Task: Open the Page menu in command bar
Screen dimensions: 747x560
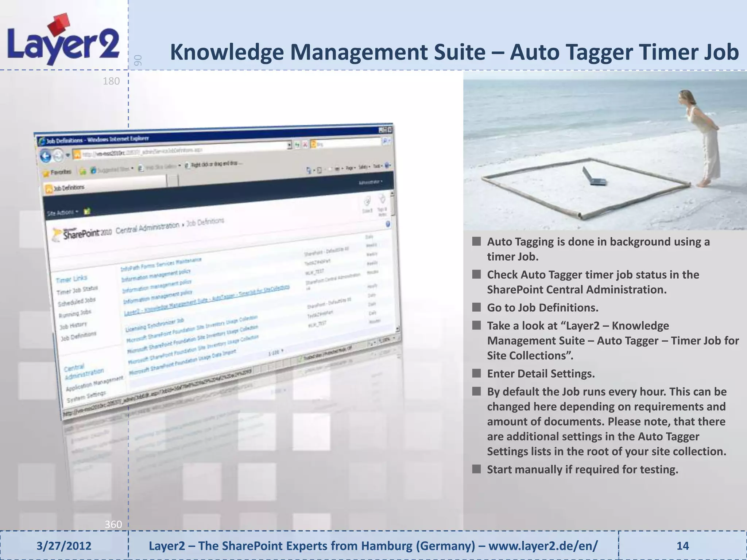Action: coord(351,168)
